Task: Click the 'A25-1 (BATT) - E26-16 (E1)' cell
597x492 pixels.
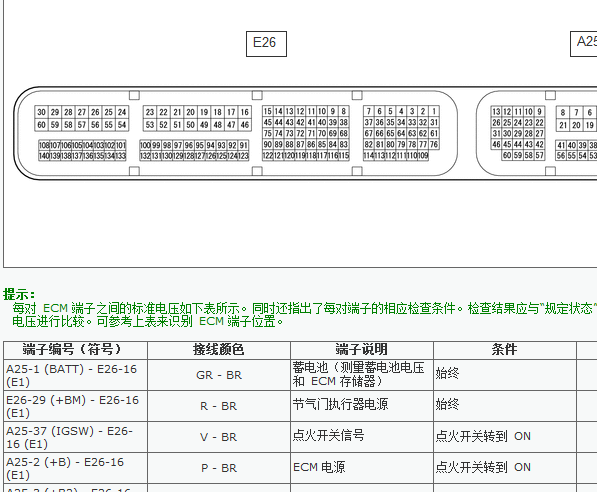Action: 75,375
